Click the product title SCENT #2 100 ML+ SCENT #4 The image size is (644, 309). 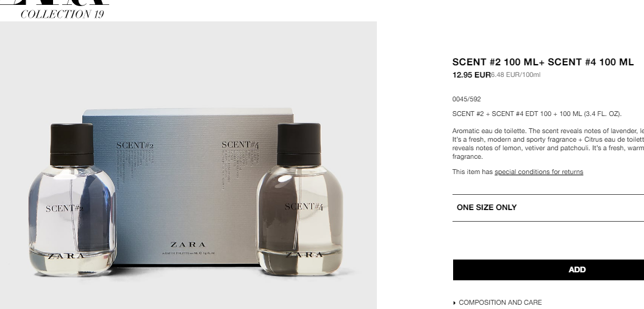point(543,62)
